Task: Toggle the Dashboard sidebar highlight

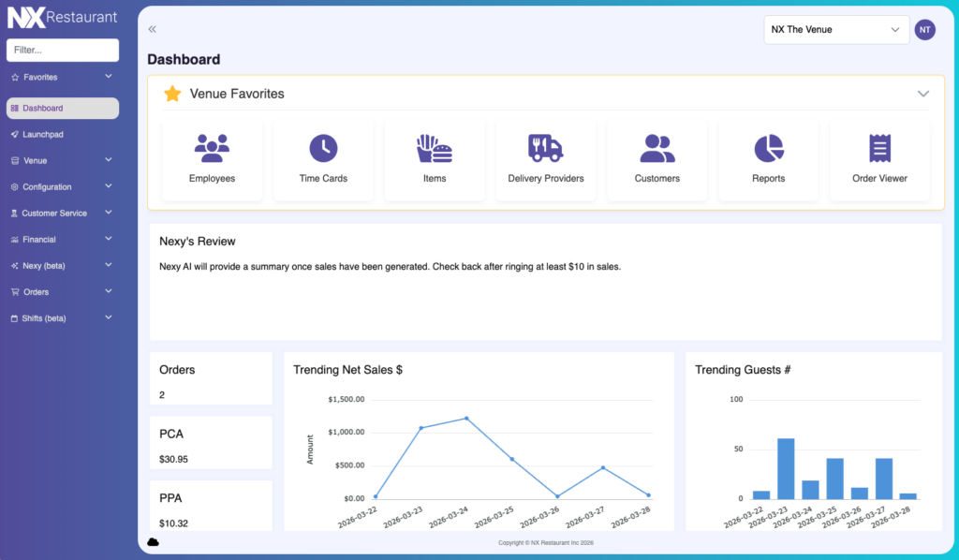Action: tap(62, 108)
